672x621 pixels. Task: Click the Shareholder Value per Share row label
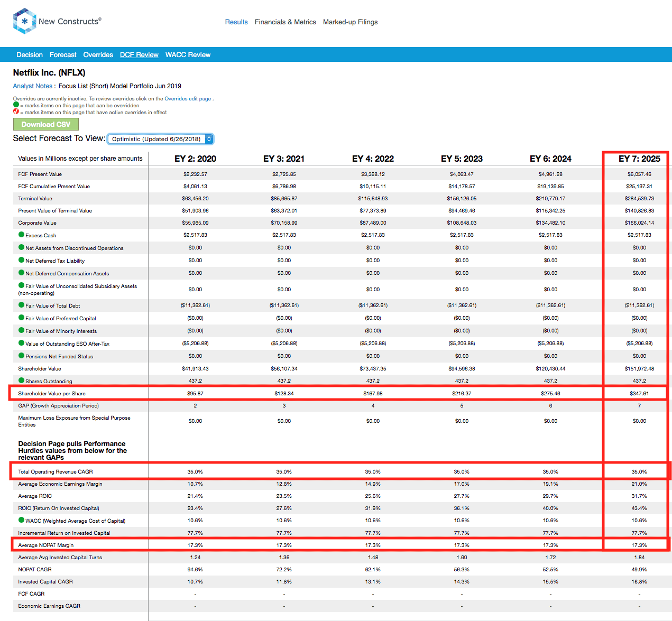[52, 394]
